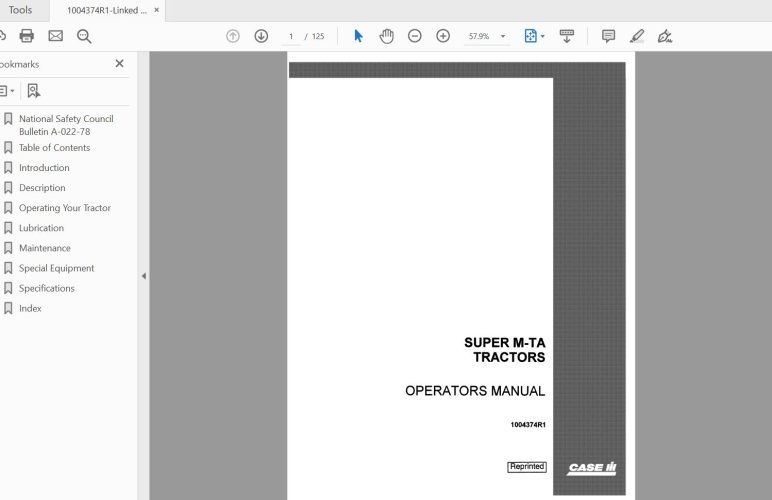The height and width of the screenshot is (500, 772).
Task: Click bookmark icon beside Maintenance
Action: (x=8, y=248)
